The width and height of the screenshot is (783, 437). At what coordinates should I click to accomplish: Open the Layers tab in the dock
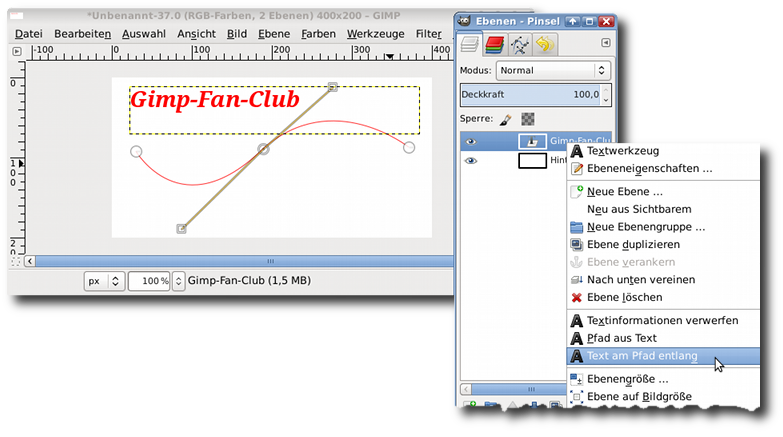tap(470, 44)
